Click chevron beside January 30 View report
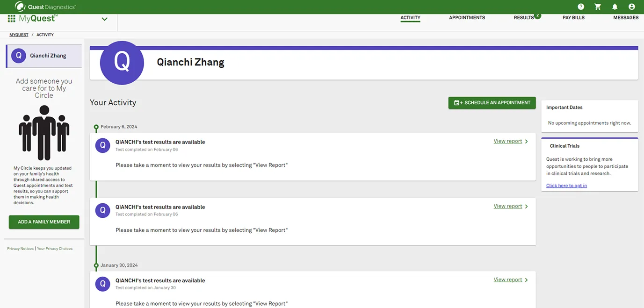644x308 pixels. pos(527,280)
